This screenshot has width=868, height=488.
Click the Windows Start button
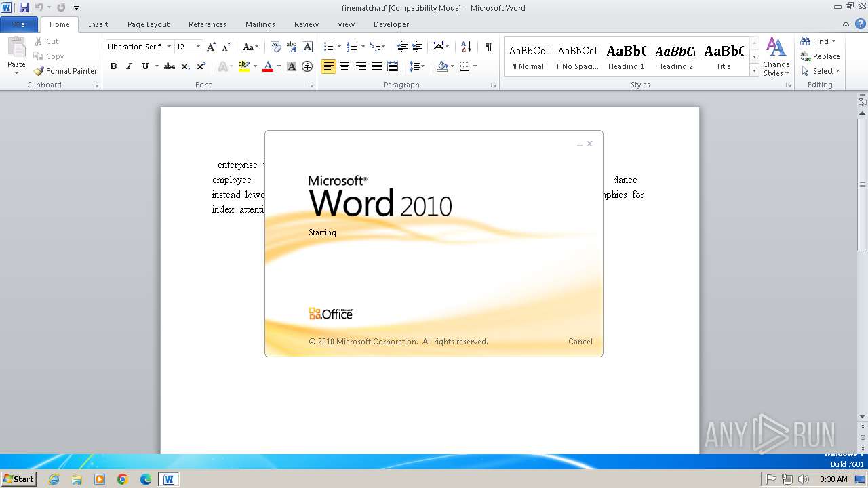coord(18,479)
